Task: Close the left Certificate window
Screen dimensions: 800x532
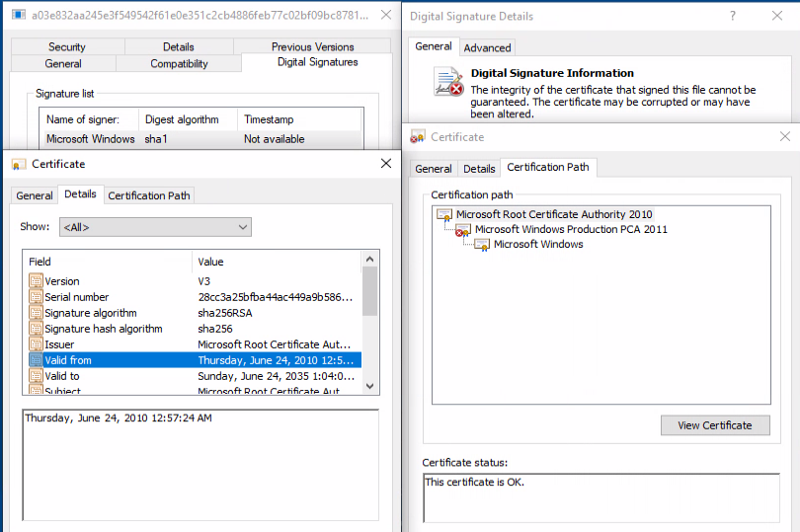Action: click(386, 163)
